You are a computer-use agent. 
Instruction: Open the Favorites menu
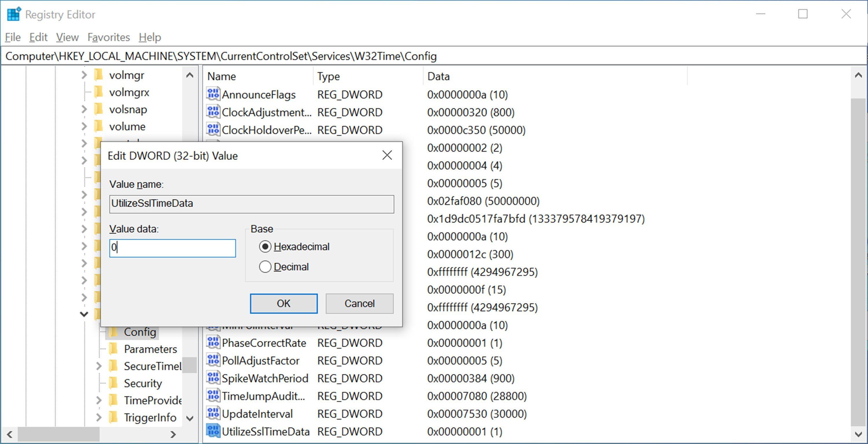click(x=108, y=37)
